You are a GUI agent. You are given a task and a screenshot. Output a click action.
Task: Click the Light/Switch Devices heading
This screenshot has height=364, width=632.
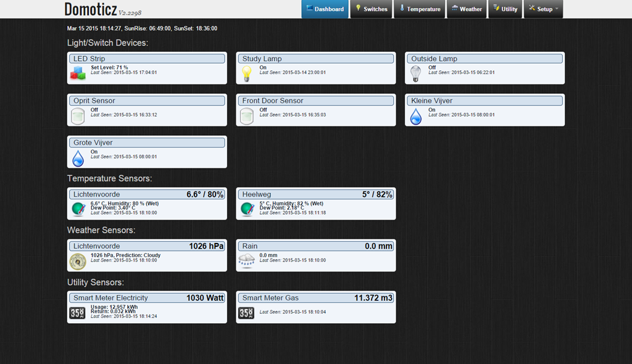(x=107, y=43)
